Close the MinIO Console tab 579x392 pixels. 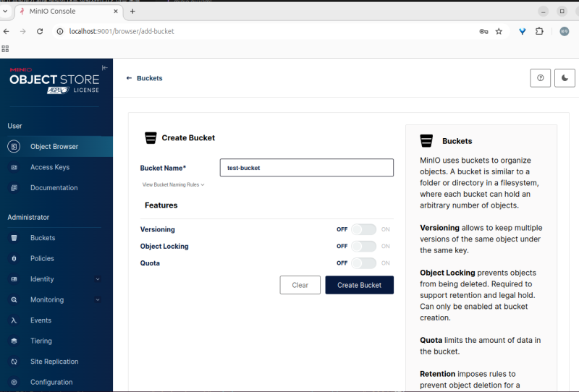click(x=116, y=12)
